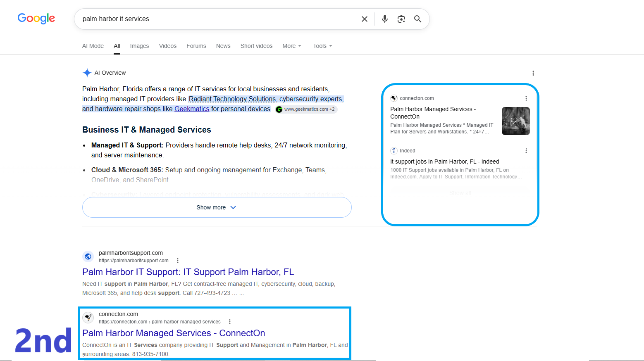Viewport: 644px width, 361px height.
Task: Click the ConnectOn source card thumbnail
Action: click(516, 121)
